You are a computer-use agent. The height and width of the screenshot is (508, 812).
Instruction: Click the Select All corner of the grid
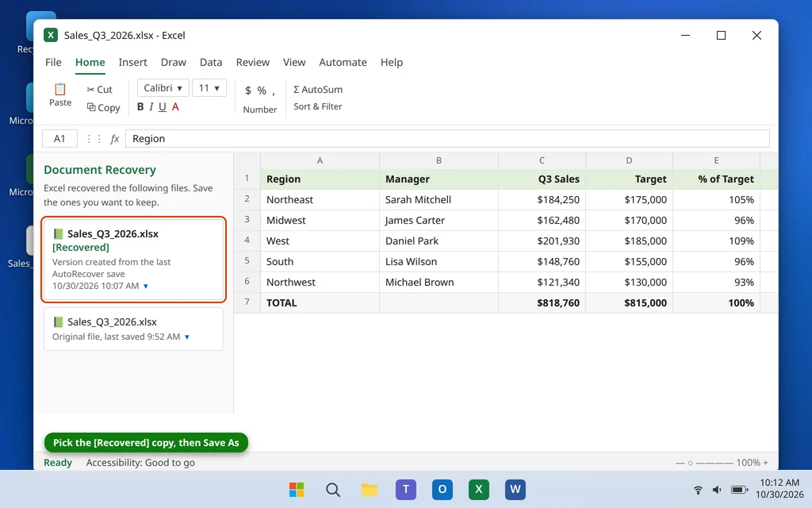coord(247,160)
